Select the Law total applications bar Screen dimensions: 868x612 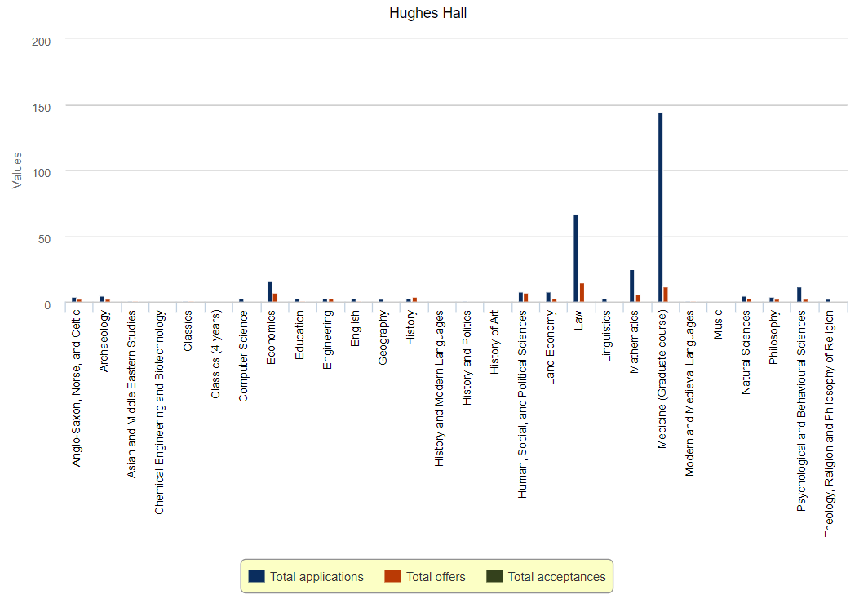point(576,259)
